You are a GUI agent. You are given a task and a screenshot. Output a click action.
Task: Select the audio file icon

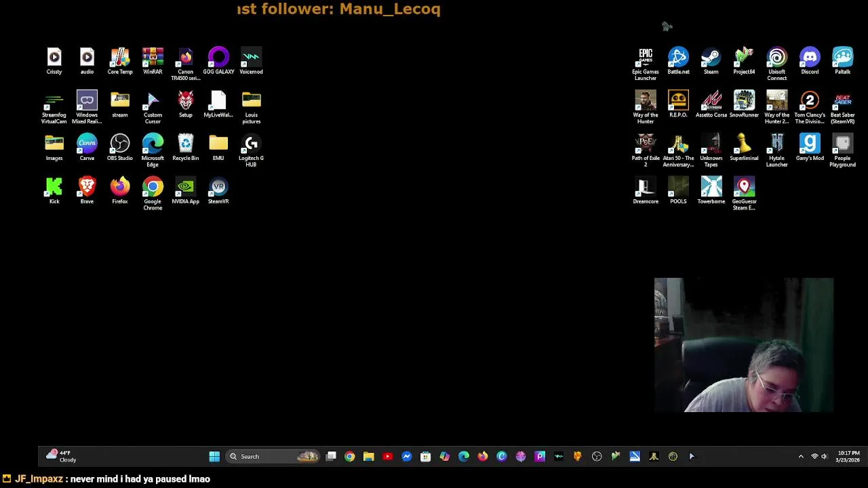click(x=87, y=61)
